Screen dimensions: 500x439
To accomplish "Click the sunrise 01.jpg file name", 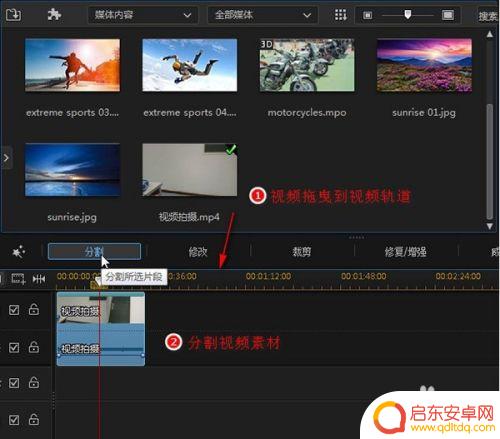I will coord(424,113).
